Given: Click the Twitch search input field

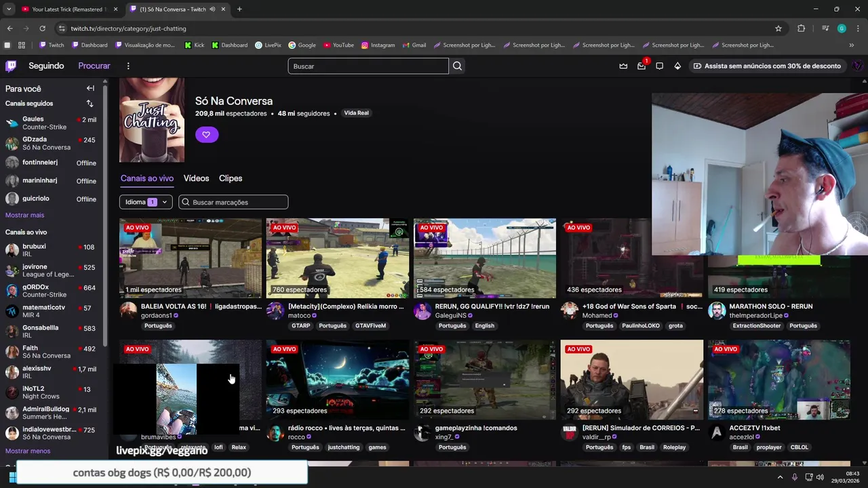Looking at the screenshot, I should tap(368, 66).
